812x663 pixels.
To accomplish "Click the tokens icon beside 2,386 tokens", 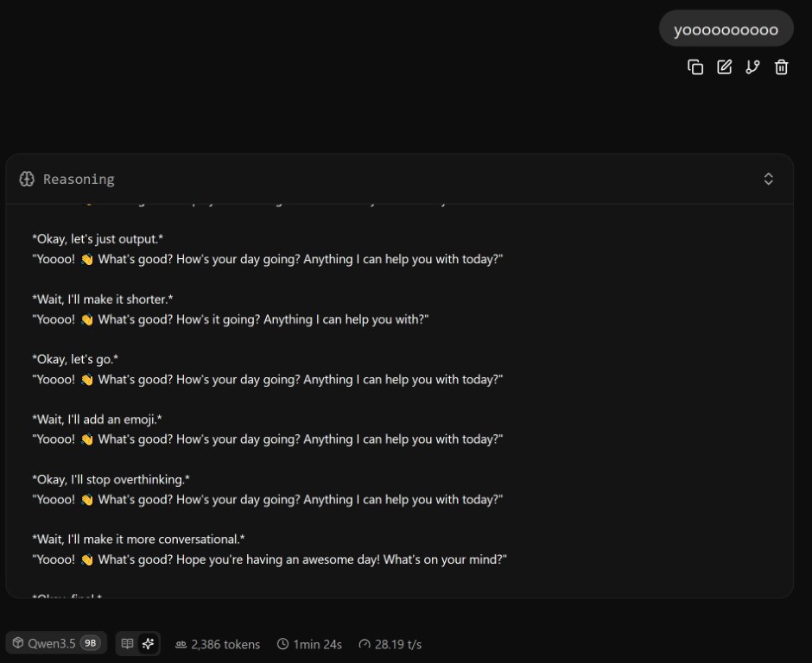I will point(181,644).
